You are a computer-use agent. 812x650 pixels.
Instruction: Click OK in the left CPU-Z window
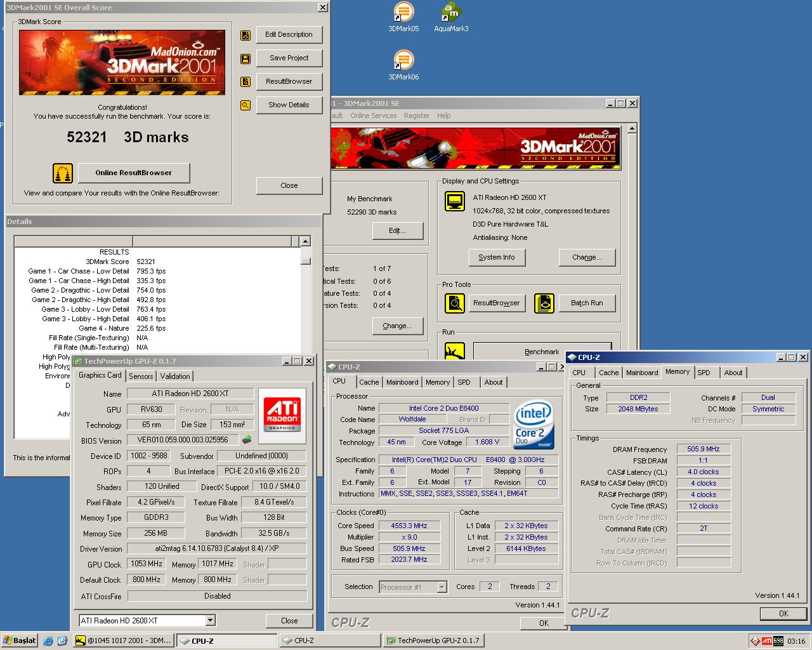point(544,623)
